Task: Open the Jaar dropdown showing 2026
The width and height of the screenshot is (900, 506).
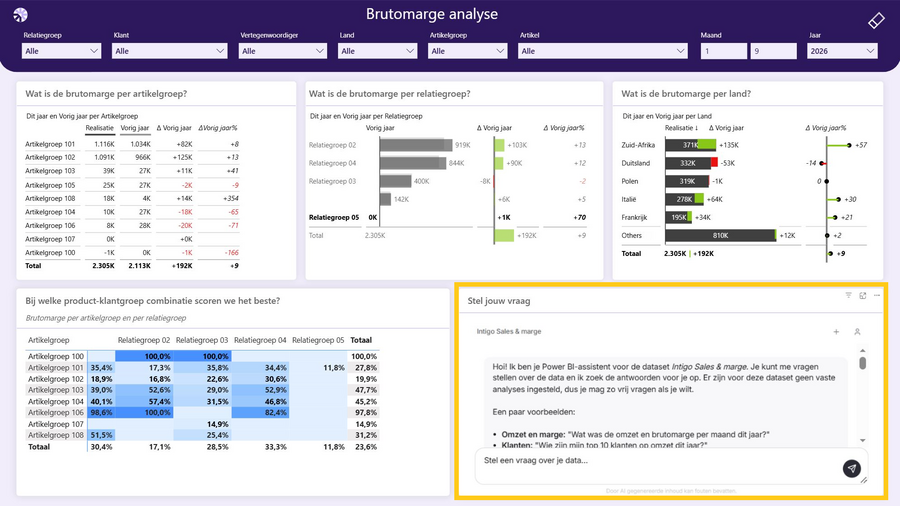Action: [842, 51]
